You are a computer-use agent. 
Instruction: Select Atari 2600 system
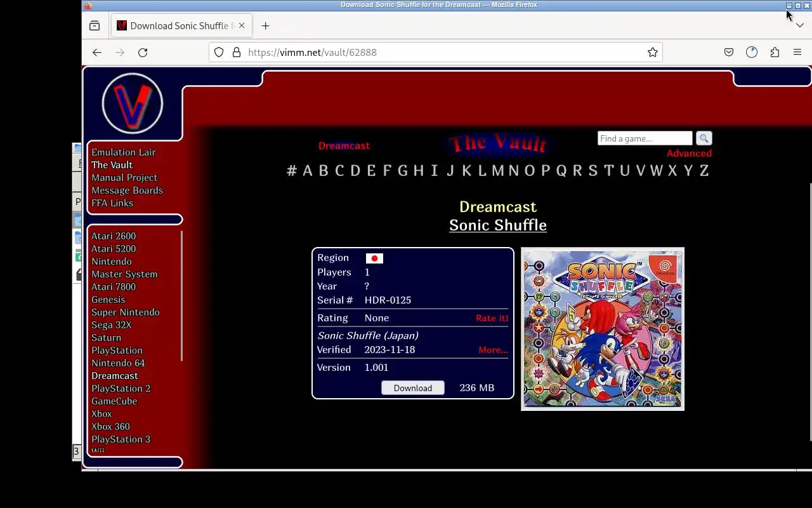tap(114, 236)
